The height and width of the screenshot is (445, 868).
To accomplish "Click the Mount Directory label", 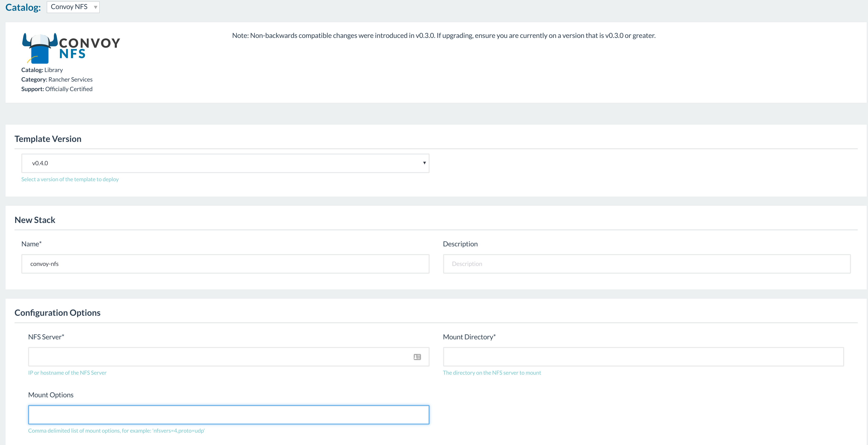I will [x=469, y=337].
